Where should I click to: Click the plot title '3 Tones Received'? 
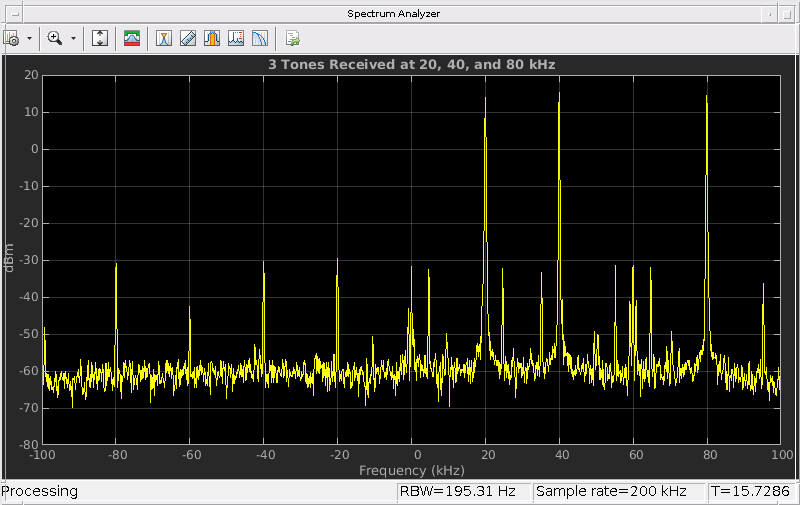pyautogui.click(x=411, y=64)
